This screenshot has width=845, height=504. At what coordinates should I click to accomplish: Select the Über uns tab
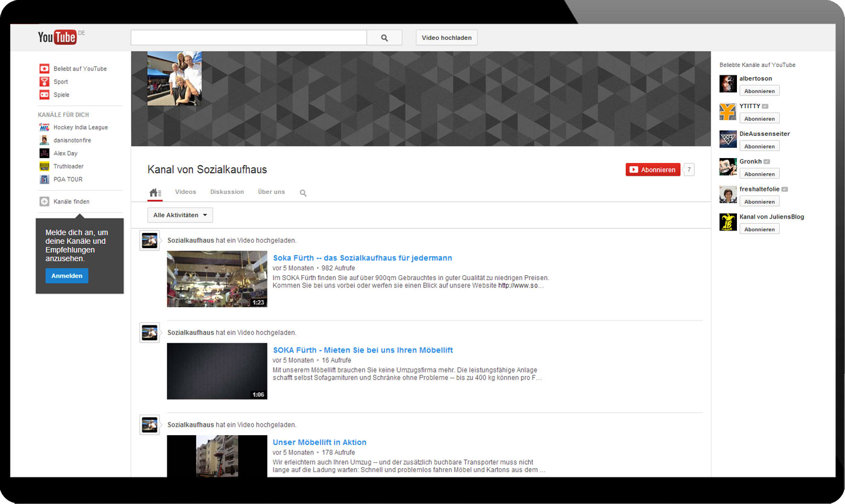point(271,192)
